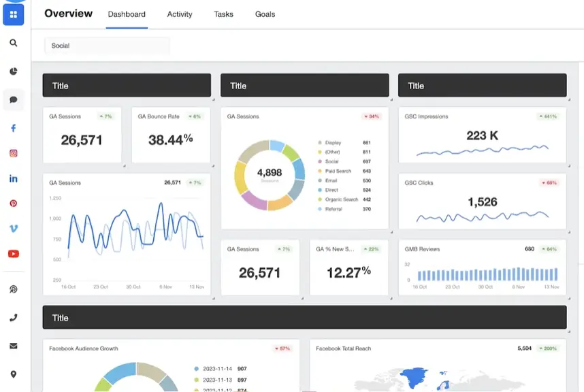Click the Display legend entry 881

pos(344,143)
